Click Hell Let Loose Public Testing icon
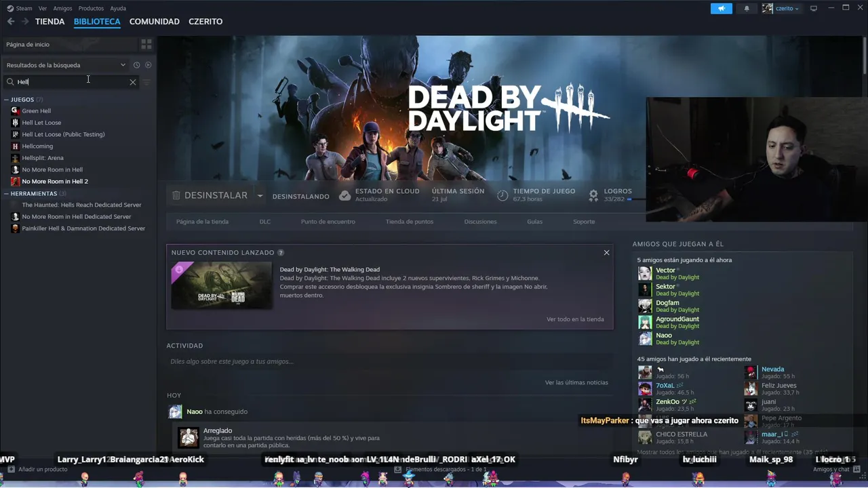 click(x=15, y=134)
